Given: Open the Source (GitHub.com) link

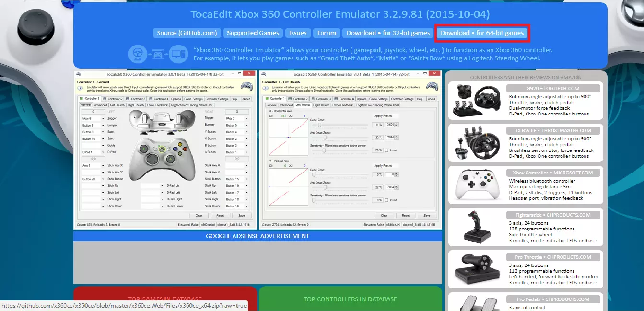Looking at the screenshot, I should tap(187, 33).
